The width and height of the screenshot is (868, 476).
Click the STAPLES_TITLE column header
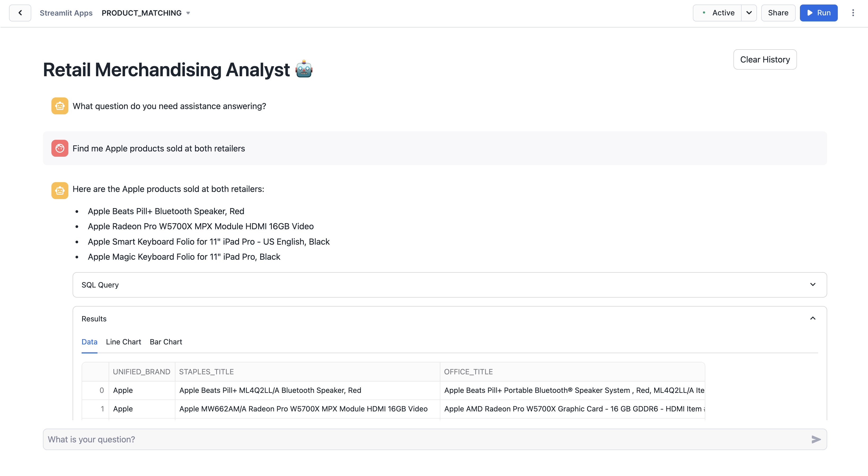pos(206,372)
